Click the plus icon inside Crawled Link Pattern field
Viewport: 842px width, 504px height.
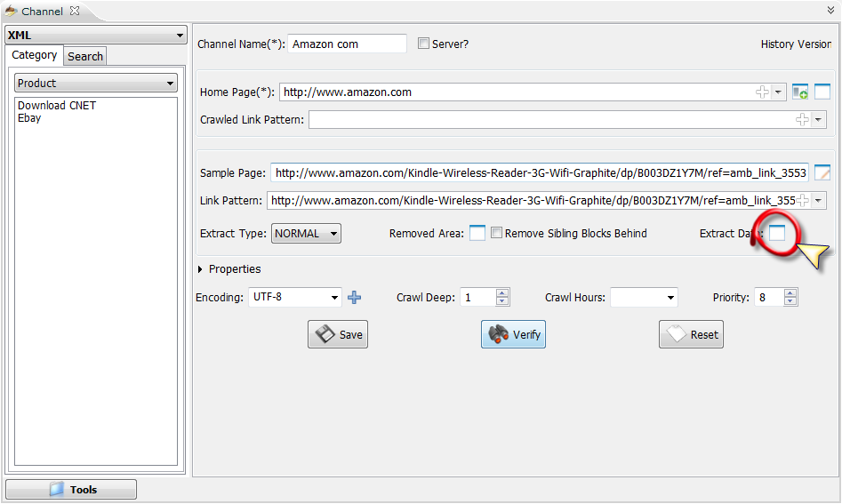click(802, 120)
